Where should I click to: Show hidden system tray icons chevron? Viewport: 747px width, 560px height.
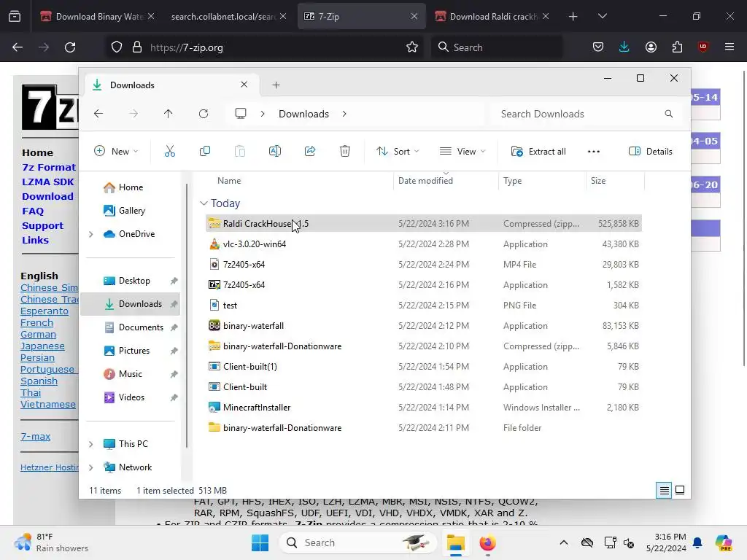click(564, 542)
